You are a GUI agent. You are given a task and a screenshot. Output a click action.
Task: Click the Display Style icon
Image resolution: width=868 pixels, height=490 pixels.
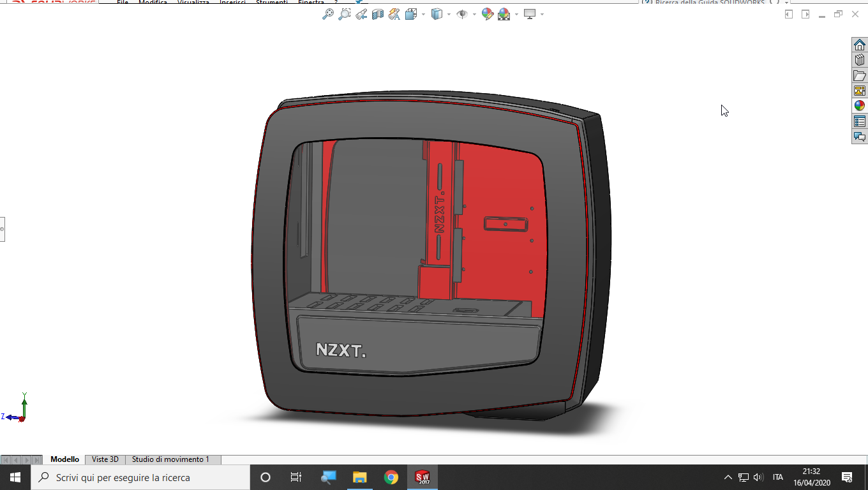pos(437,14)
